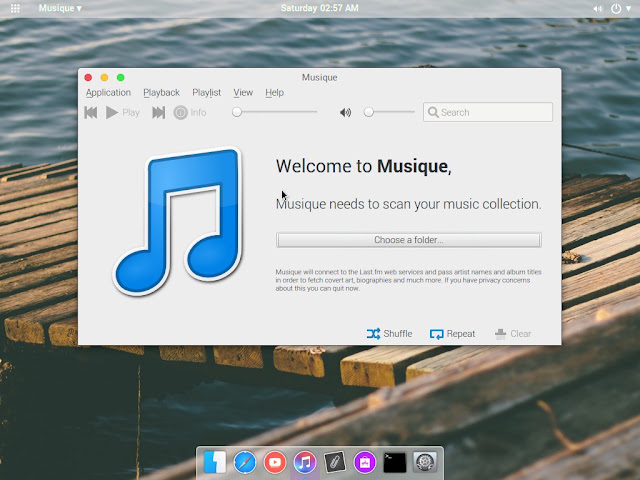Image resolution: width=640 pixels, height=480 pixels.
Task: Maximize window with the green button
Action: tap(120, 78)
